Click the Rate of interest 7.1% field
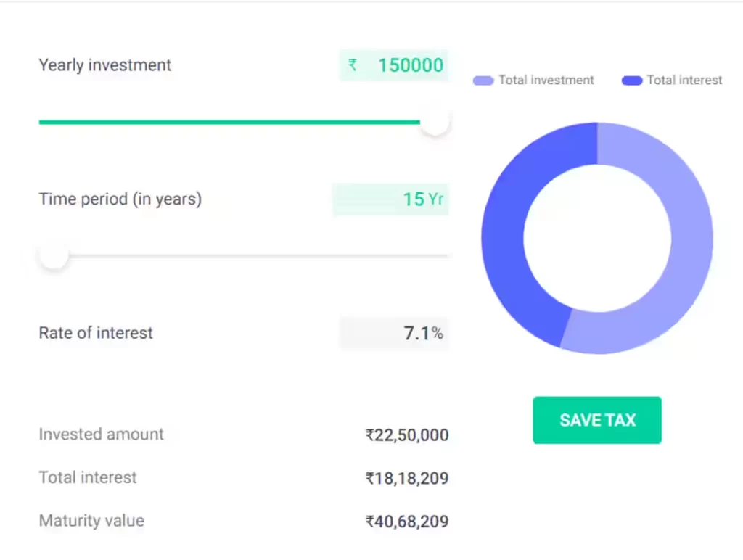Screen dimensions: 743x560 (394, 333)
